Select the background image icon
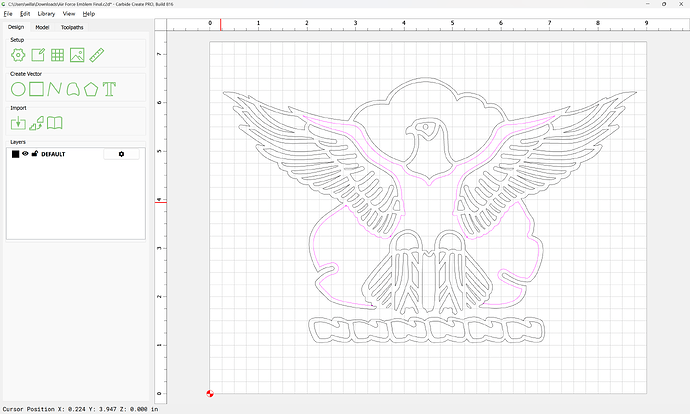Screen dimensions: 690x414 click(x=77, y=55)
